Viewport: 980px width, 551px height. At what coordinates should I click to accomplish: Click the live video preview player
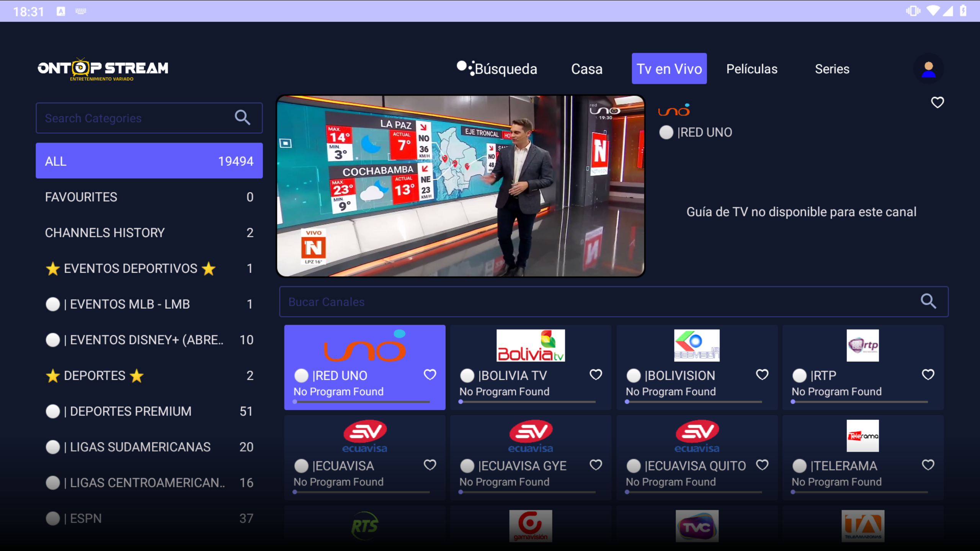point(461,186)
